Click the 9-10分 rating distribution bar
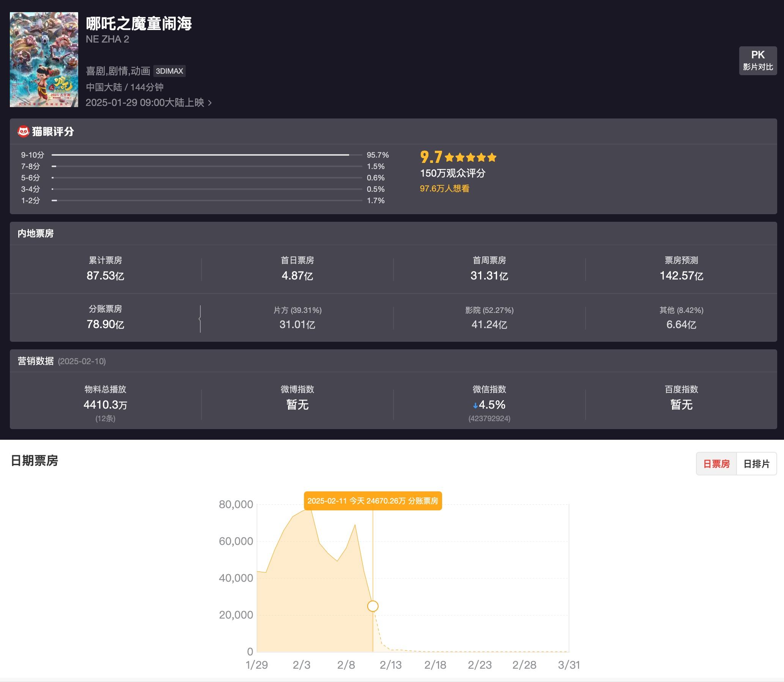The height and width of the screenshot is (682, 784). click(x=207, y=155)
